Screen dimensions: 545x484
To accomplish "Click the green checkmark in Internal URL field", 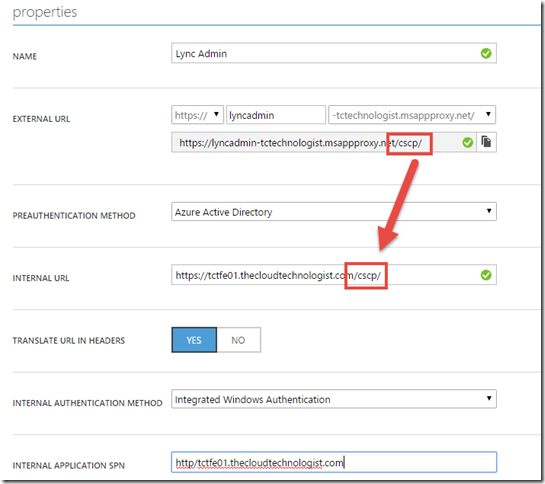I will tap(486, 275).
